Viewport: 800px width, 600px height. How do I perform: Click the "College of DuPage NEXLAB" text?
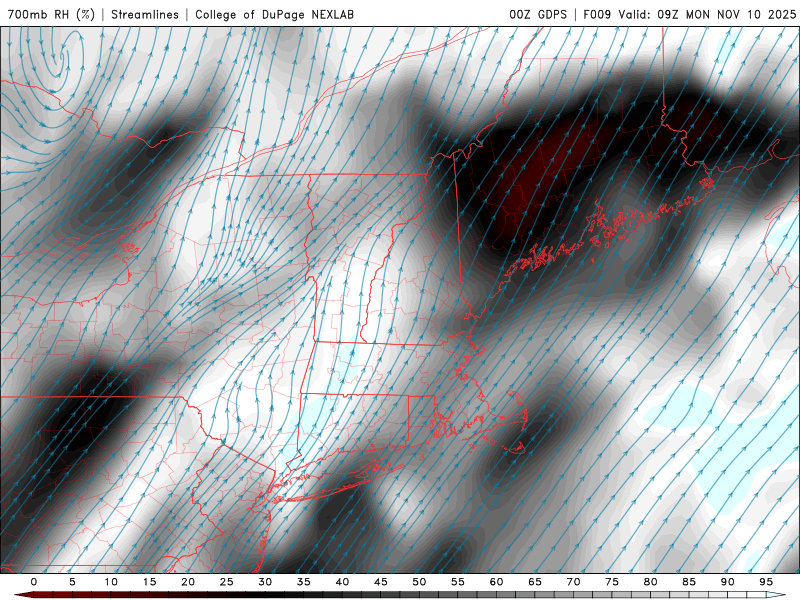(x=274, y=14)
